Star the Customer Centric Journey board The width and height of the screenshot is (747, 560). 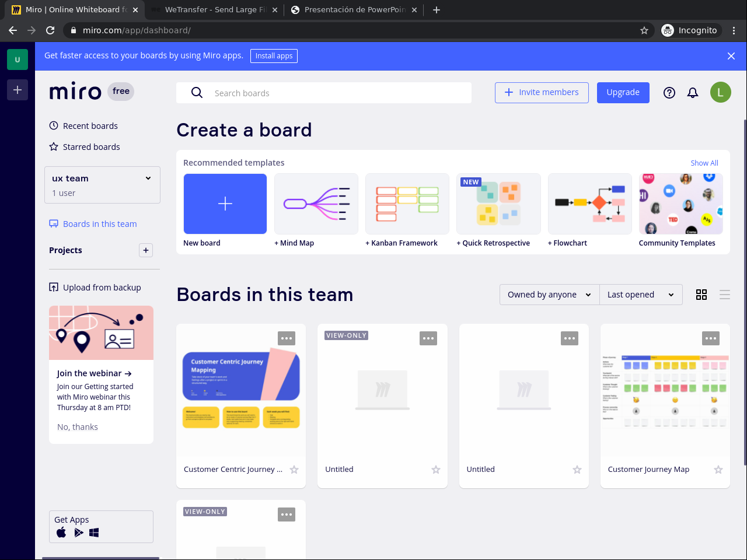(x=294, y=470)
